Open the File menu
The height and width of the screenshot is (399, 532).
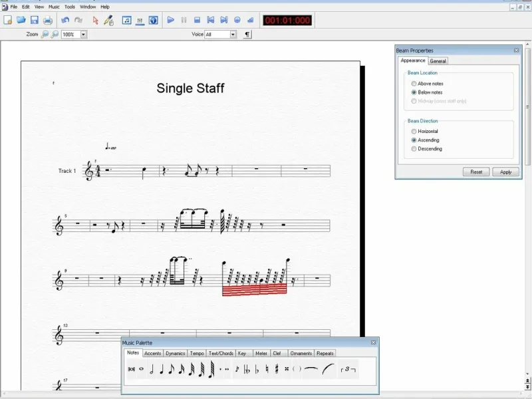point(14,7)
